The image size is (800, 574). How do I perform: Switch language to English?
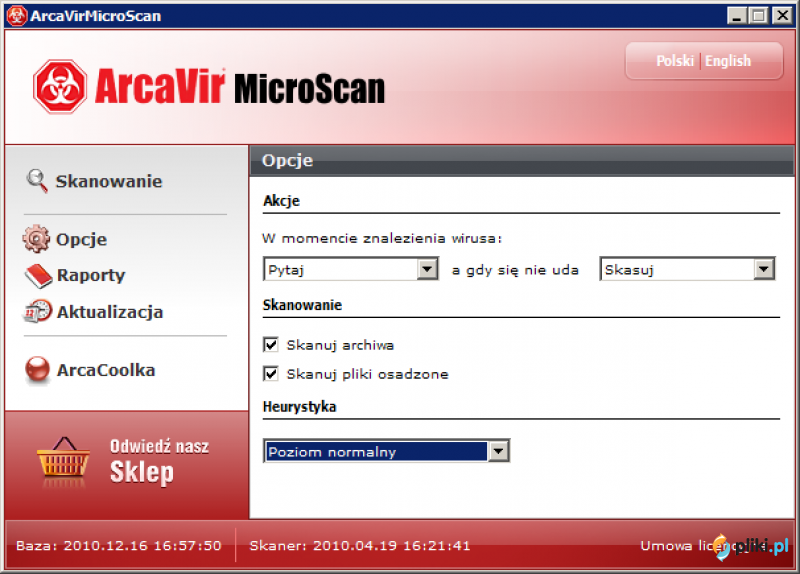tap(728, 61)
